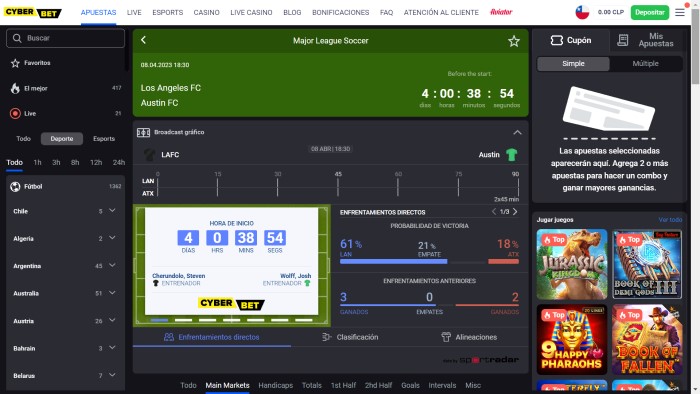Viewport: 700px width, 394px height.
Task: Collapse the Broadcast gráfico panel
Action: click(517, 133)
